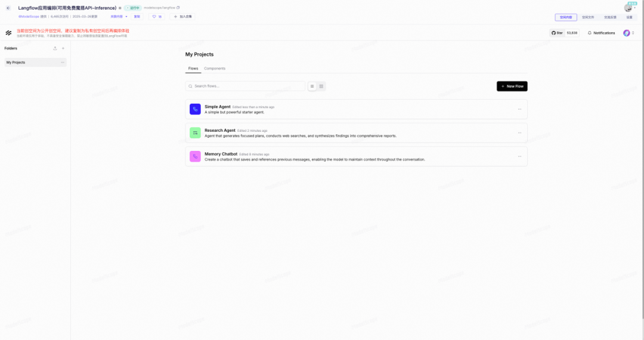Switch to grid view
This screenshot has height=340, width=644.
pyautogui.click(x=321, y=86)
